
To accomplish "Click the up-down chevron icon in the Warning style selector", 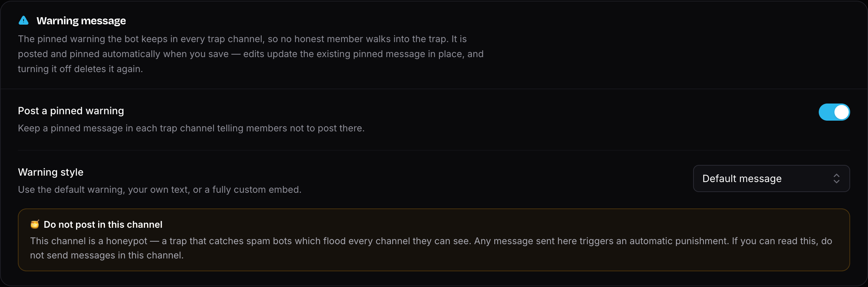I will [x=836, y=178].
